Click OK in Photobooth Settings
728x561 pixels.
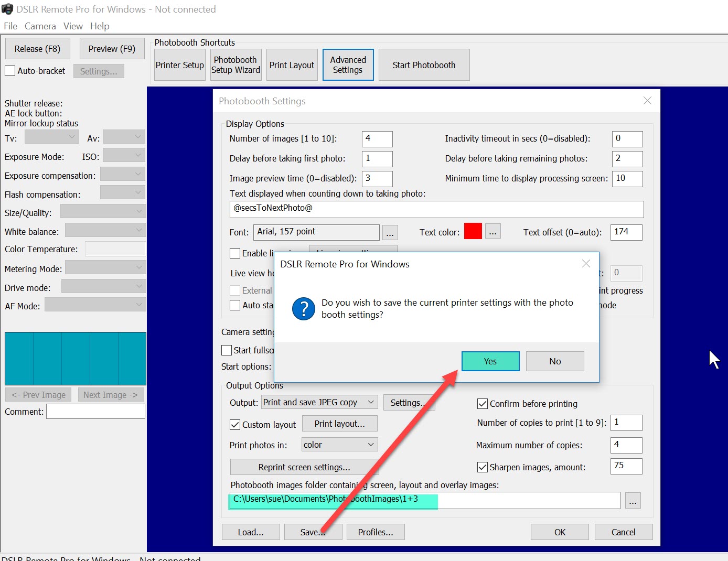coord(560,532)
